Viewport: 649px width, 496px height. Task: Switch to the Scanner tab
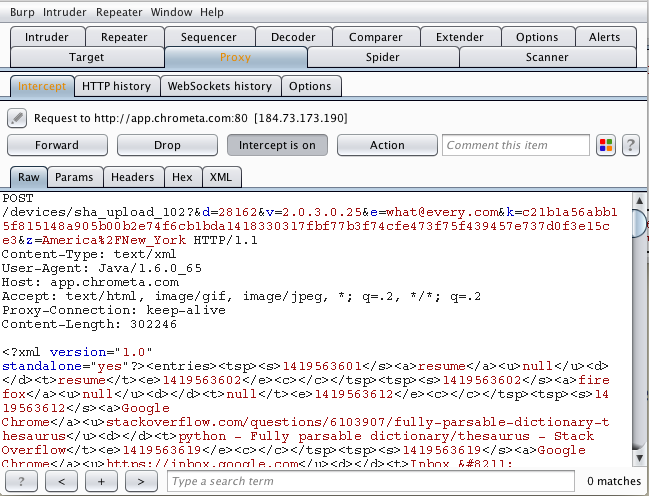[547, 57]
